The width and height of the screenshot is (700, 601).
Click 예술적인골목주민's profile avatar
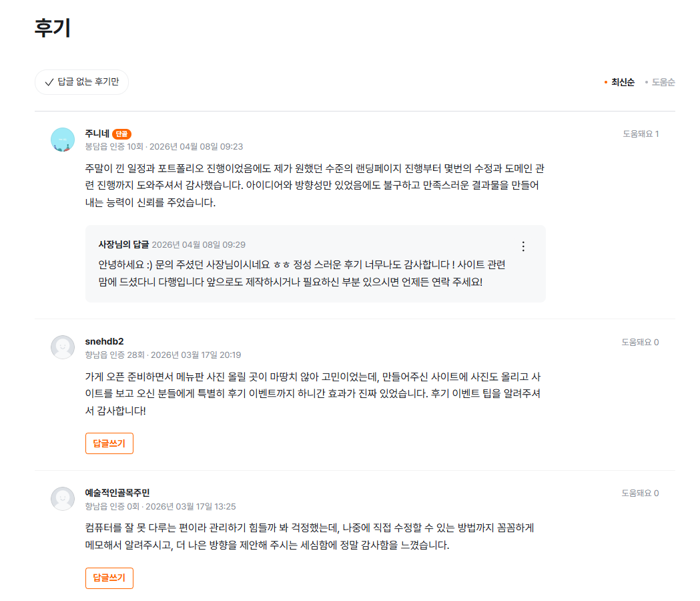tap(63, 497)
